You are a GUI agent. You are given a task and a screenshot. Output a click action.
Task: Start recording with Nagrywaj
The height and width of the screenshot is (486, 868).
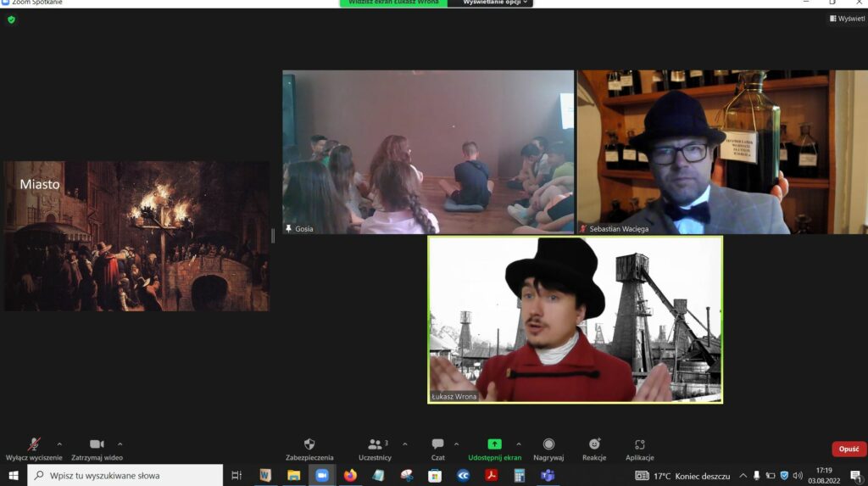(x=548, y=444)
